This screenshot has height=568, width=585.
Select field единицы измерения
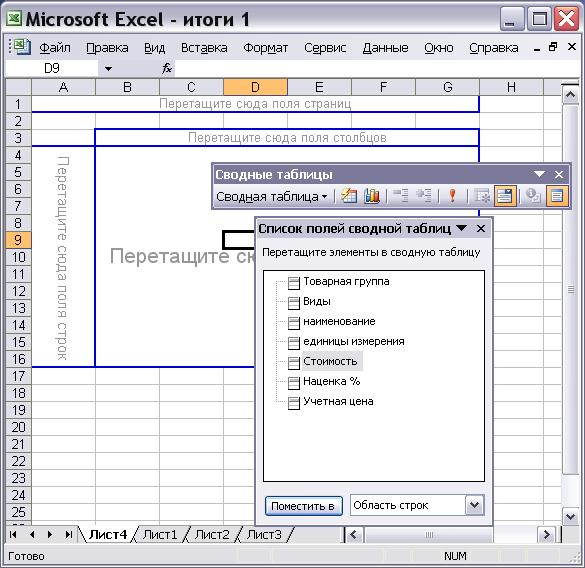354,341
